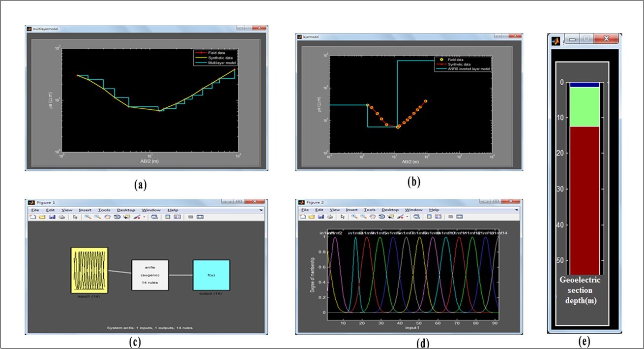
Task: Open the Insert menu in Figure 1
Action: coord(87,210)
